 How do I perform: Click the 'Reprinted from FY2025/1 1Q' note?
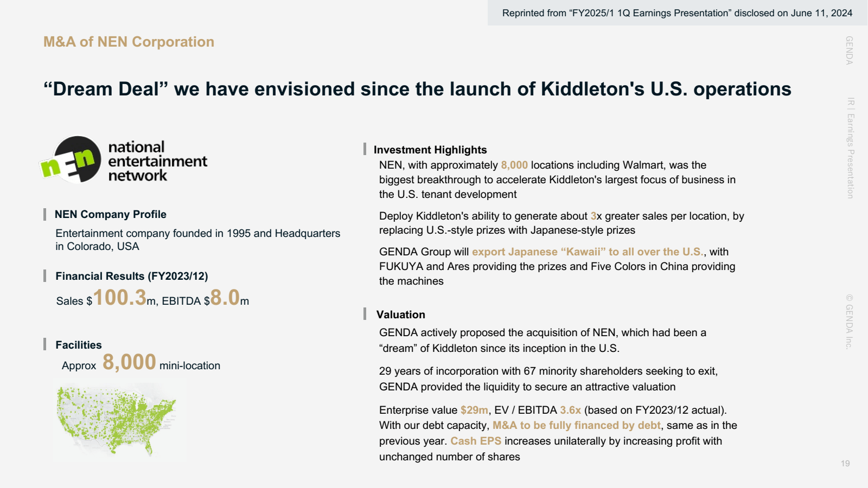coord(677,13)
